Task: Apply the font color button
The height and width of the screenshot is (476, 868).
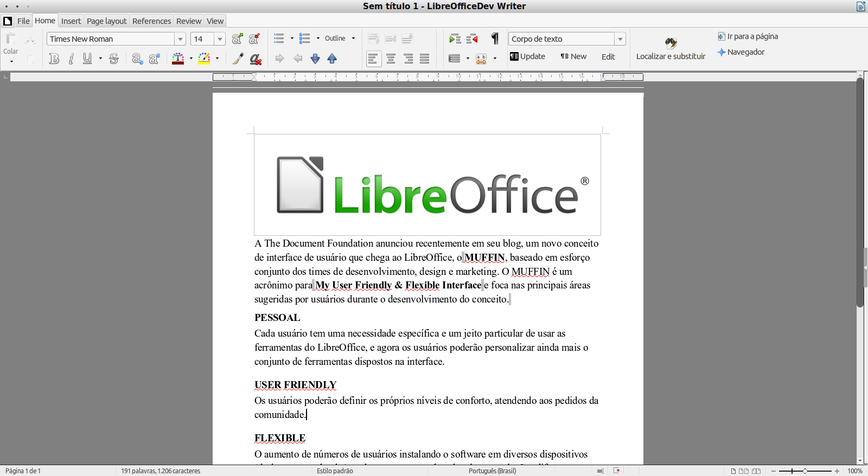Action: tap(178, 59)
